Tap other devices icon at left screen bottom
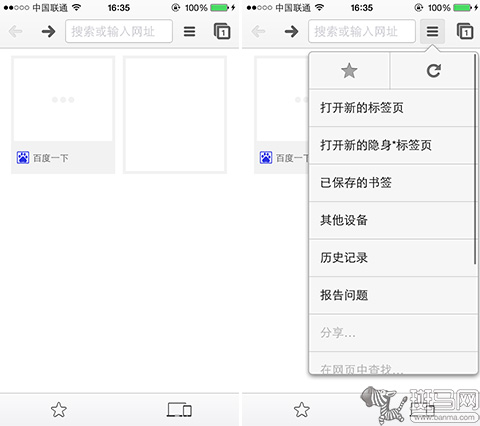This screenshot has height=426, width=480. [x=179, y=410]
